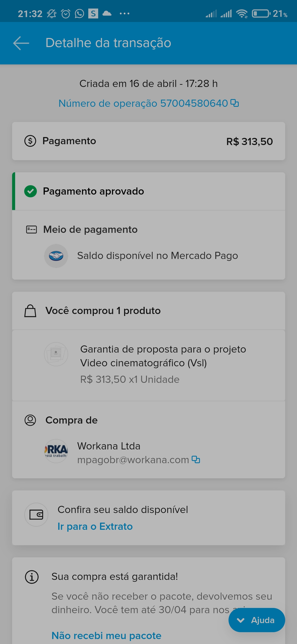Expand the Ajuda help button
The height and width of the screenshot is (644, 297).
(x=257, y=620)
